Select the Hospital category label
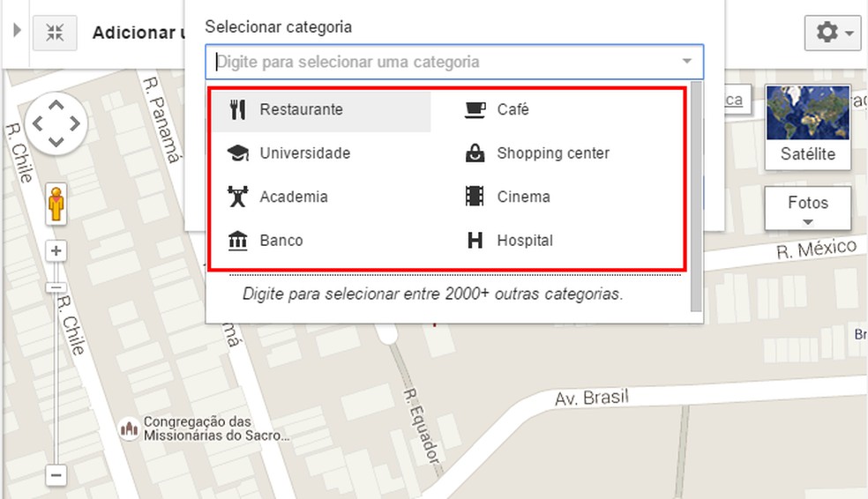 (525, 240)
